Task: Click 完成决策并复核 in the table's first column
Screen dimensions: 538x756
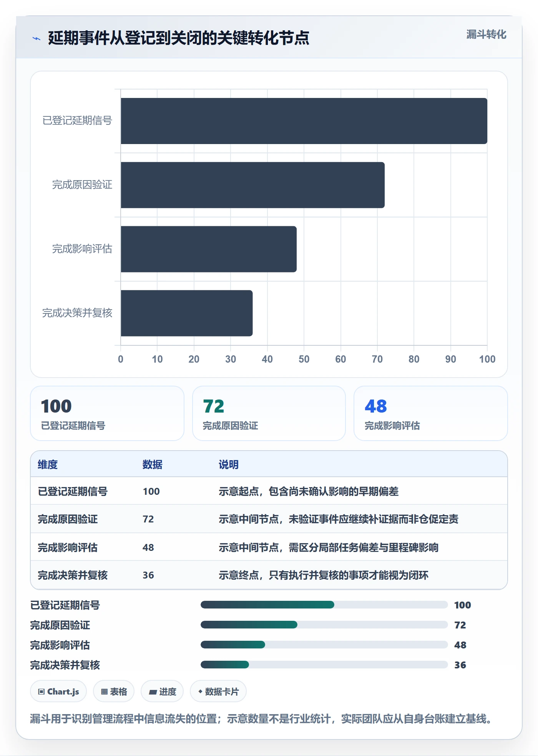Action: [73, 575]
